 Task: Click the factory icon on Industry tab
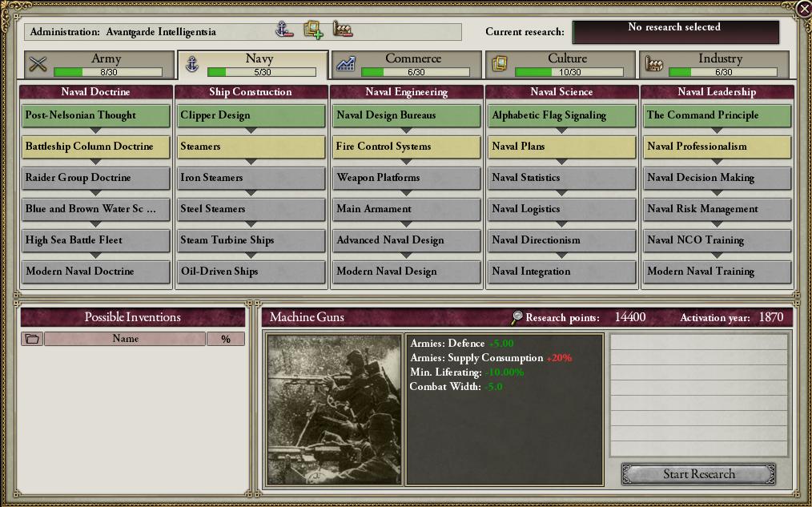654,64
